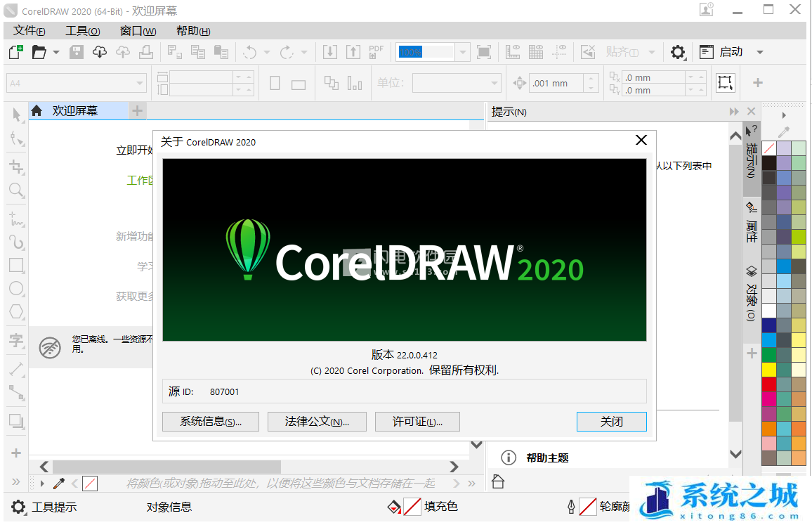This screenshot has height=525, width=812.
Task: Select the Polygon tool
Action: (17, 312)
